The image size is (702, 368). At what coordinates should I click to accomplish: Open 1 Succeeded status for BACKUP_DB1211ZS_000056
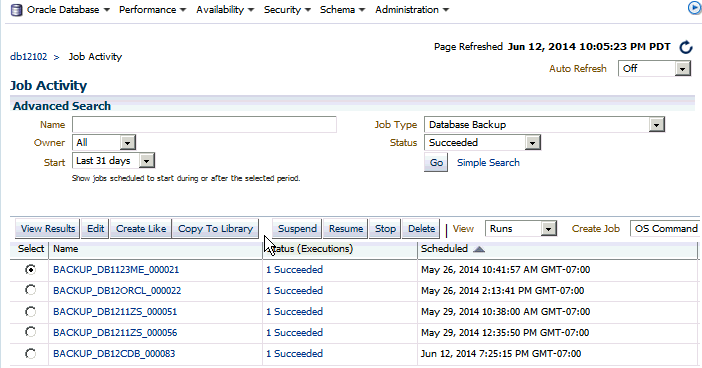click(x=294, y=333)
